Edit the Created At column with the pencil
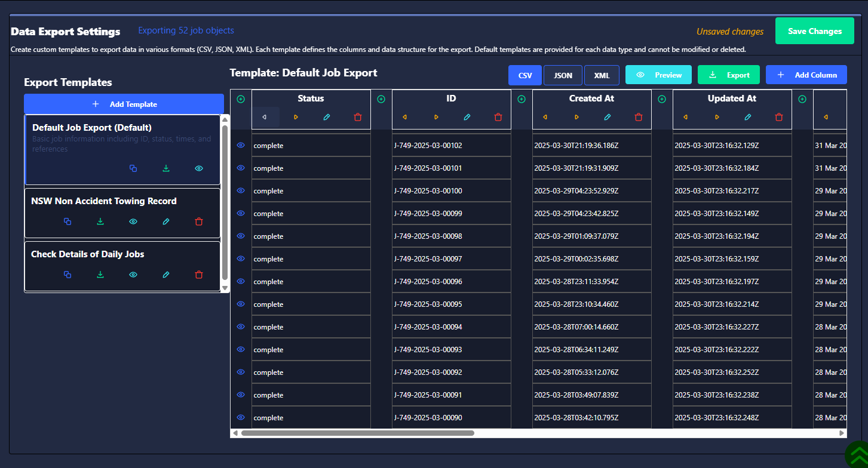This screenshot has height=468, width=868. [608, 117]
